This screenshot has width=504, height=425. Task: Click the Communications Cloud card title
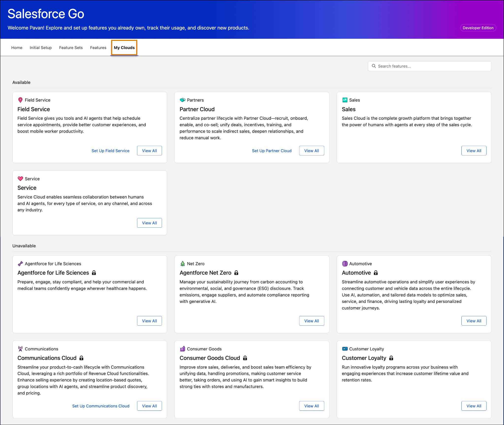[x=47, y=358]
